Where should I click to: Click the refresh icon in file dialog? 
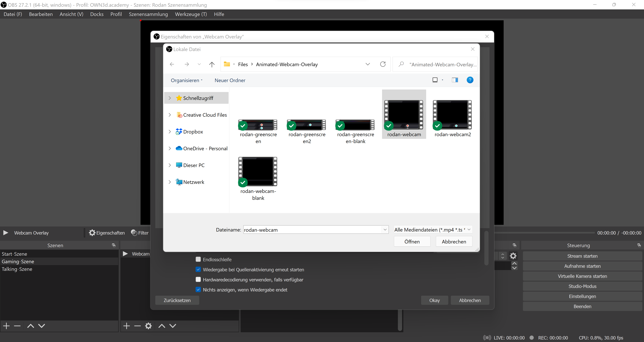(x=383, y=64)
